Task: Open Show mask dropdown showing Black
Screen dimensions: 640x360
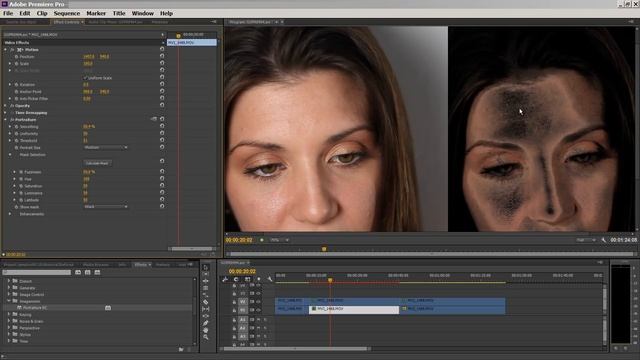Action: pyautogui.click(x=105, y=207)
